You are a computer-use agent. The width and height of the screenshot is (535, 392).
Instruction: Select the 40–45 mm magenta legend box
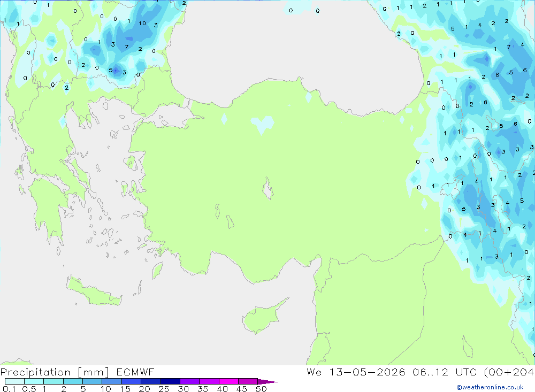pos(228,381)
